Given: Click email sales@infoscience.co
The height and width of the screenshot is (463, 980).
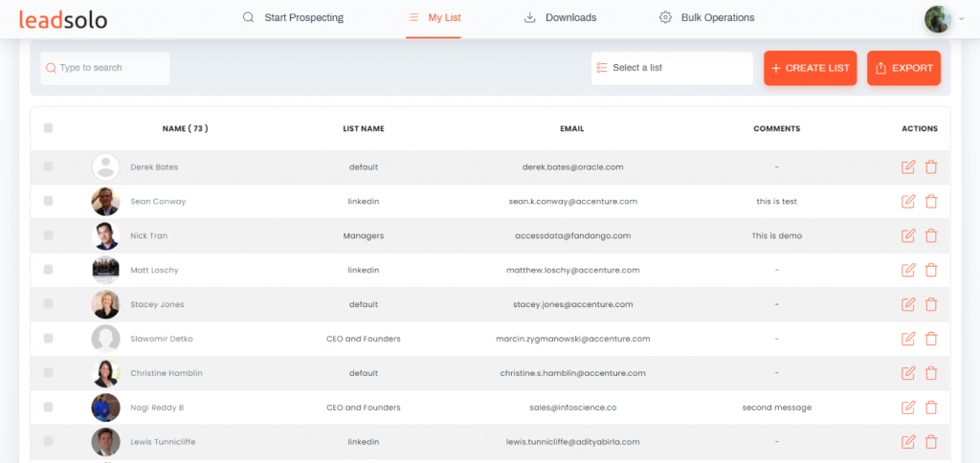Looking at the screenshot, I should (x=572, y=408).
